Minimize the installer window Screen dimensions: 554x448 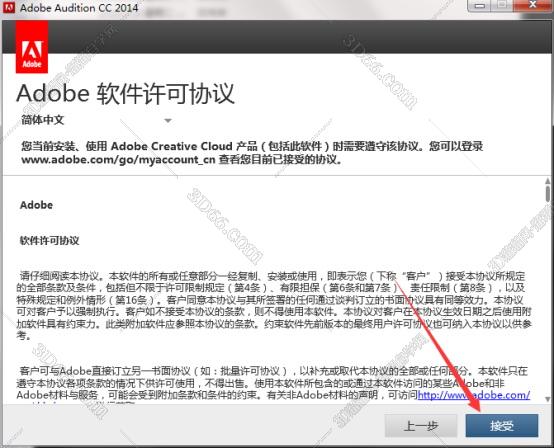coord(480,6)
